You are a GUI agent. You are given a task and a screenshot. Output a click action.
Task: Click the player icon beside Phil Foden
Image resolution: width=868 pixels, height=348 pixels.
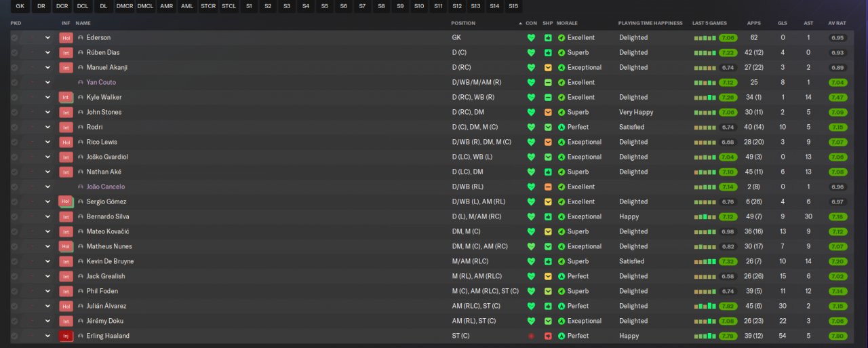[81, 292]
